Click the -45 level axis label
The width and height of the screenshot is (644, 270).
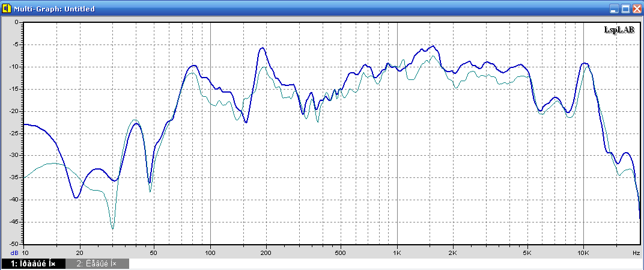tap(14, 222)
